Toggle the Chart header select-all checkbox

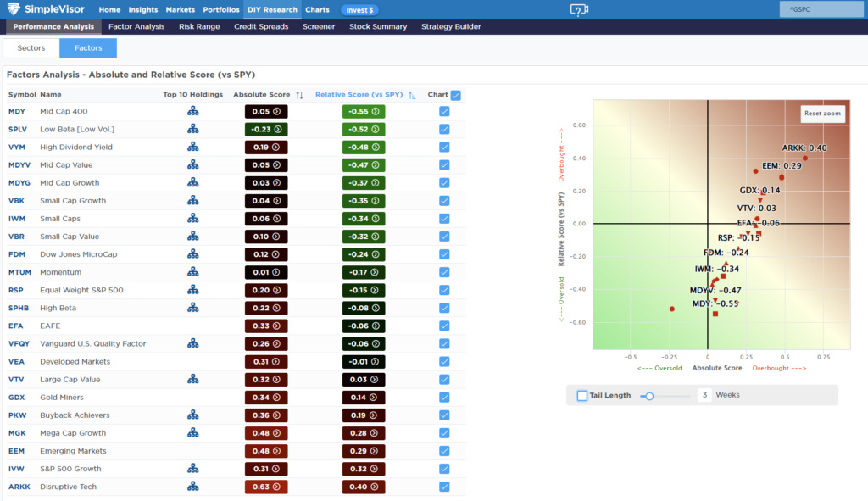tap(455, 95)
